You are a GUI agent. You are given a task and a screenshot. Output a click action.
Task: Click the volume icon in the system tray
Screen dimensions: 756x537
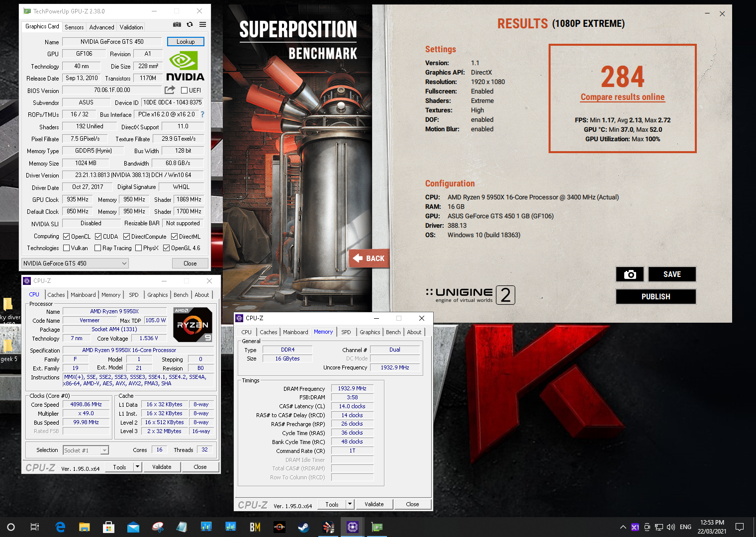671,527
